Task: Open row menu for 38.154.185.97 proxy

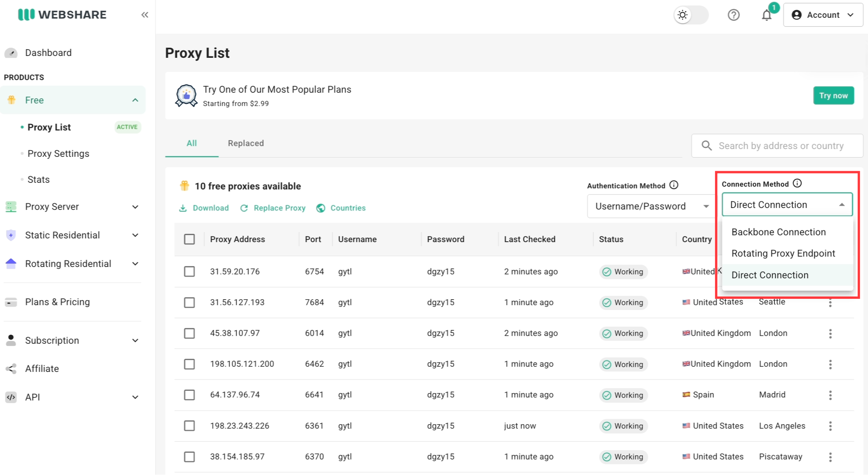Action: (830, 457)
